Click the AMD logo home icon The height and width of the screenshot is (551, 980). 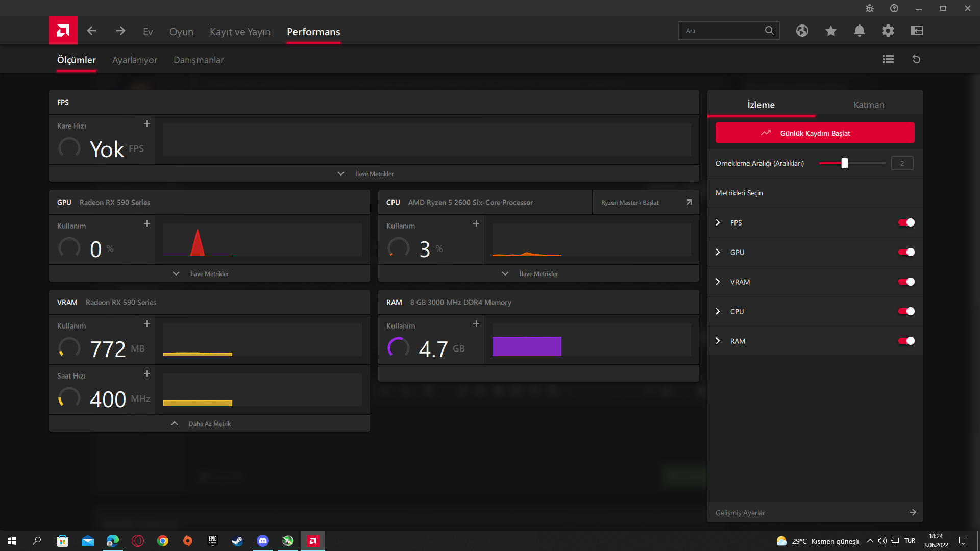63,31
